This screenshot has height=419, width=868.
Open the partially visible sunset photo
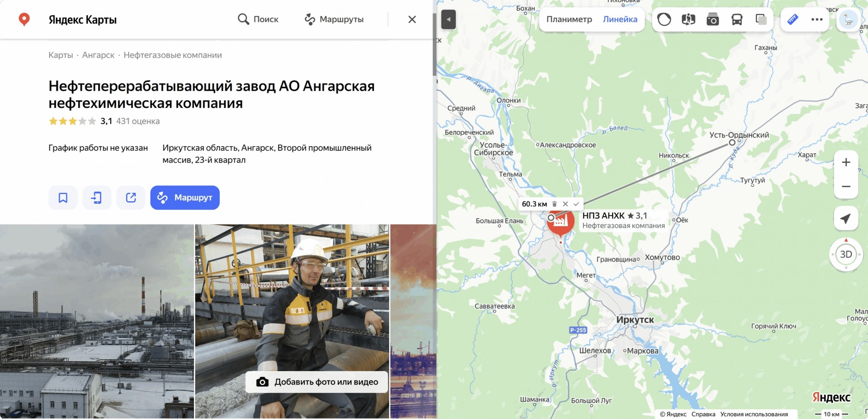tap(413, 321)
